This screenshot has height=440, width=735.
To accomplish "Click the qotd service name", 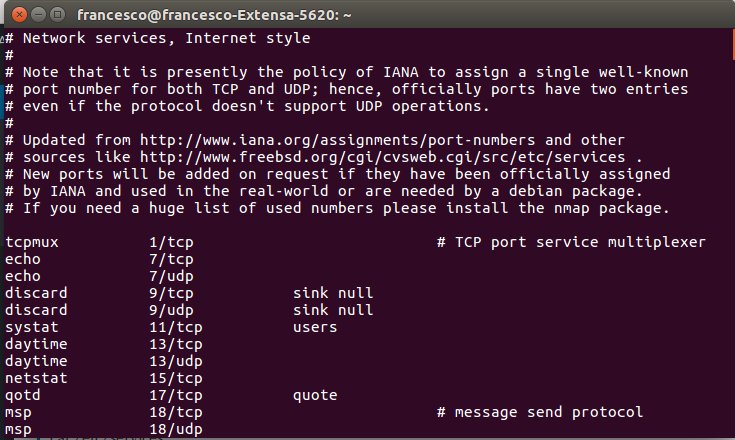I will [22, 395].
